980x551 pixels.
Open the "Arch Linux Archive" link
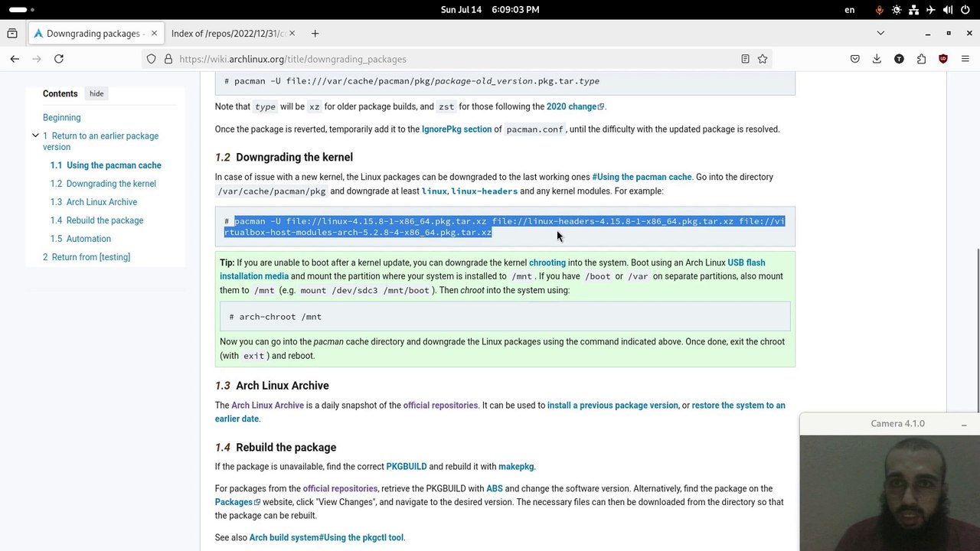click(x=267, y=406)
